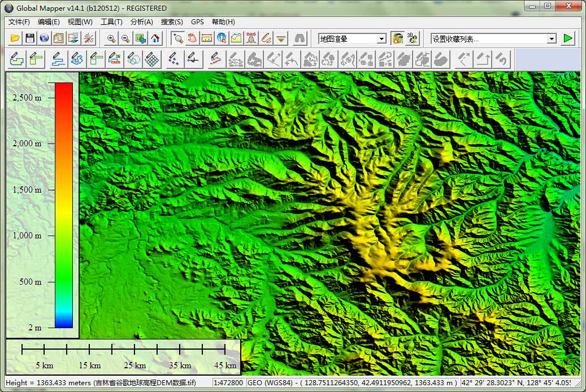
Task: Save the workspace with the floppy disk icon
Action: [x=30, y=38]
